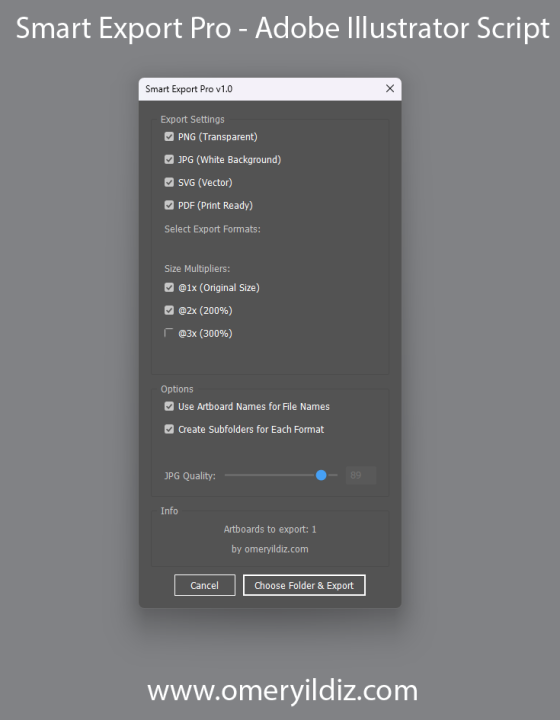Toggle the @2x (200%) size multiplier
Screen dimensions: 560x720
(169, 310)
